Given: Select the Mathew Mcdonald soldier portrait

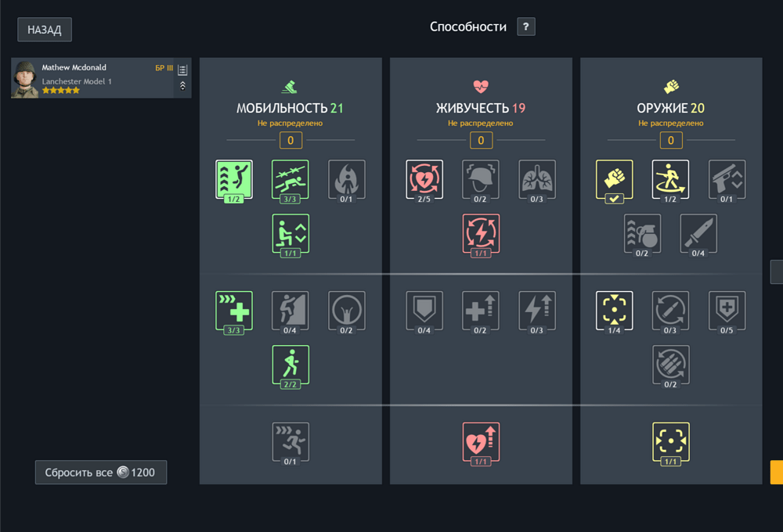Looking at the screenshot, I should pos(25,78).
